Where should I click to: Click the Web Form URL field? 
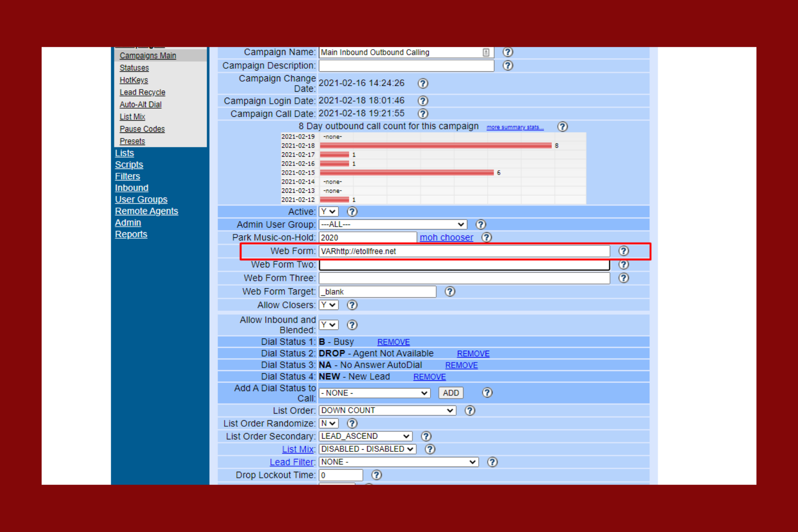pyautogui.click(x=464, y=251)
